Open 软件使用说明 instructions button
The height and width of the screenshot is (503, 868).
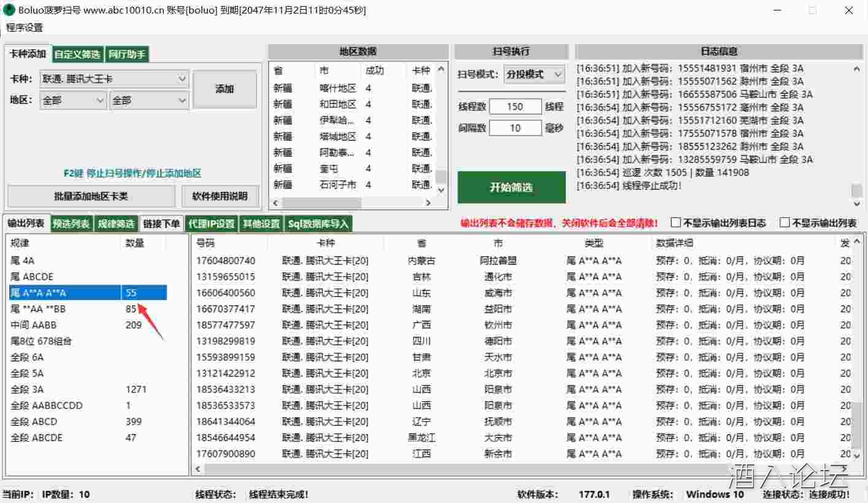[220, 196]
